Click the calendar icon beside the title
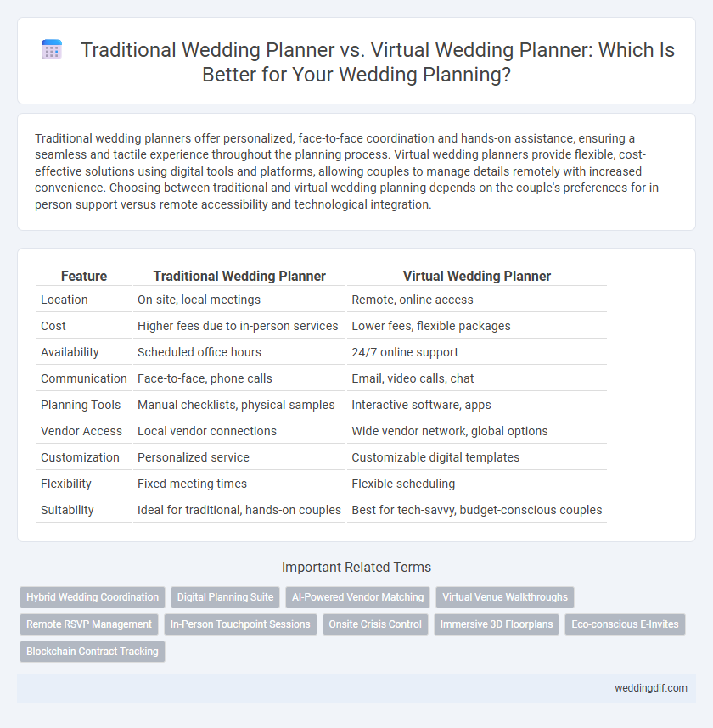This screenshot has width=713, height=728. (52, 50)
